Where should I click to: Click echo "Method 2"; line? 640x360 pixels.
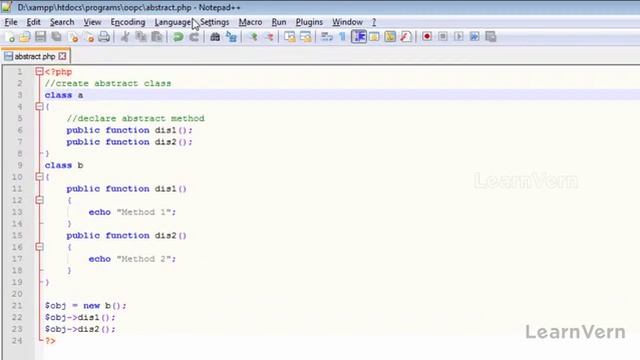(132, 259)
